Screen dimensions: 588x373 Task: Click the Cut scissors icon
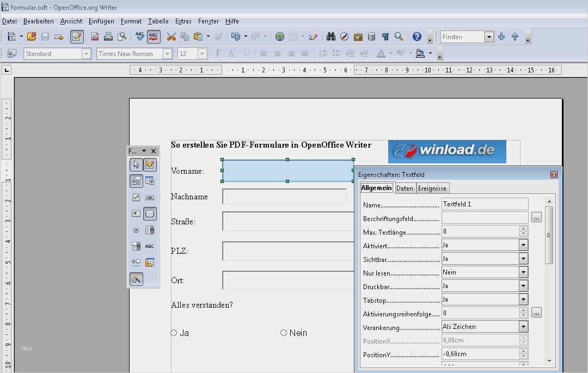(x=171, y=36)
